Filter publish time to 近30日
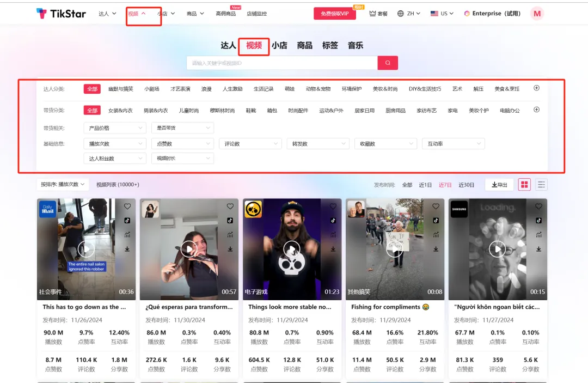This screenshot has height=383, width=588. point(466,185)
